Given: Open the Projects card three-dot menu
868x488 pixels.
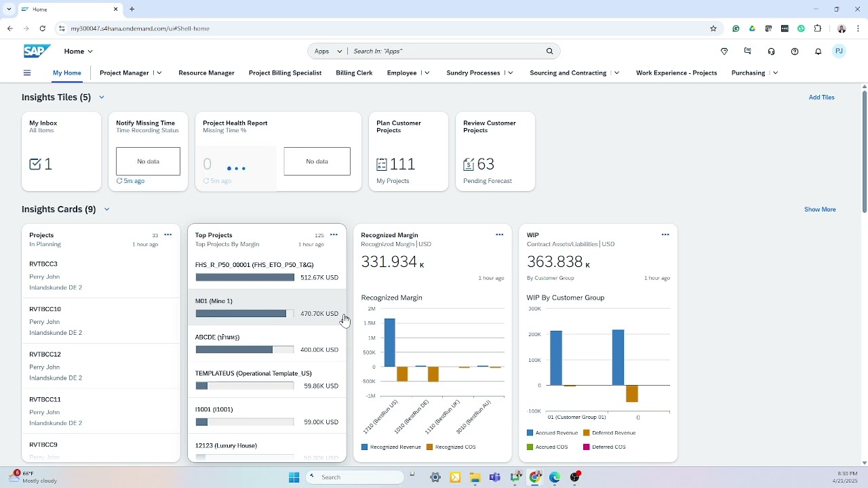Looking at the screenshot, I should coord(167,235).
